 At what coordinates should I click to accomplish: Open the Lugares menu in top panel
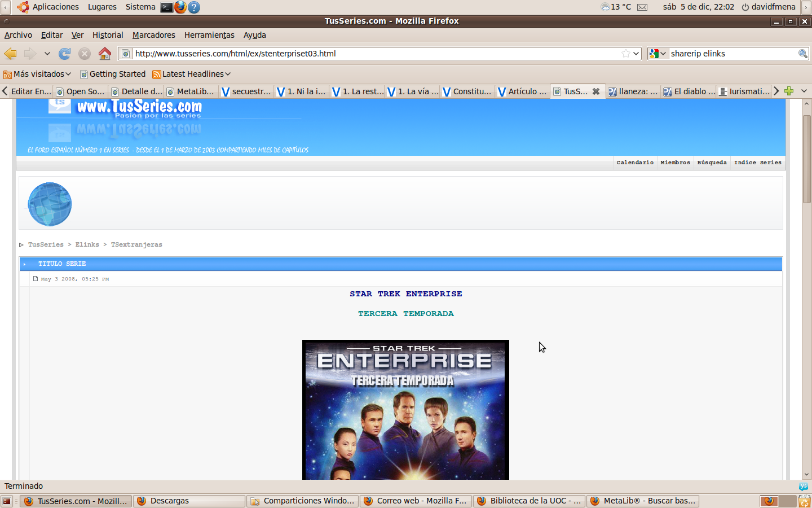(102, 7)
